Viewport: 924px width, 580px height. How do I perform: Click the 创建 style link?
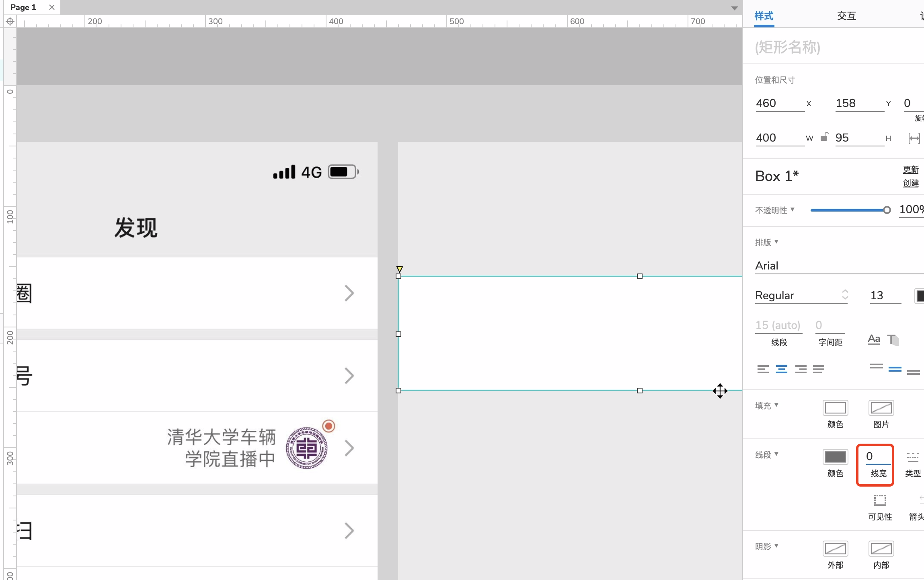911,183
